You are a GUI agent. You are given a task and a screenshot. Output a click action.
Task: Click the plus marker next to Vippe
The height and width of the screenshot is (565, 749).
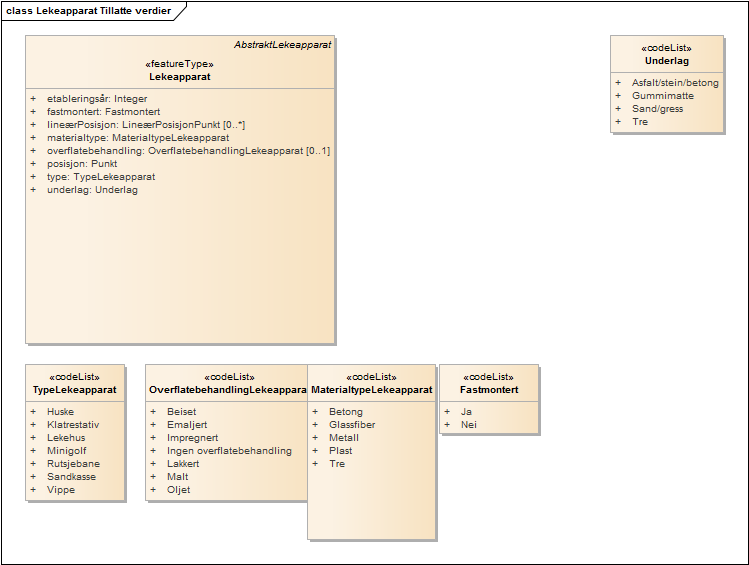pos(33,490)
